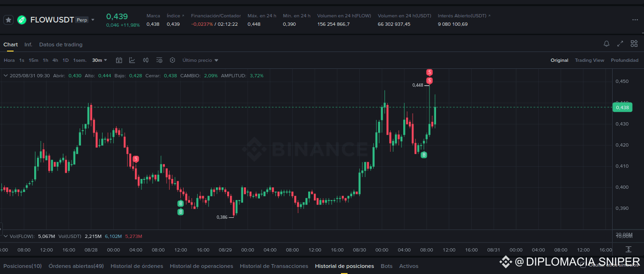Open the 30m interval dropdown
Viewport: 644px width, 274px height.
point(100,60)
